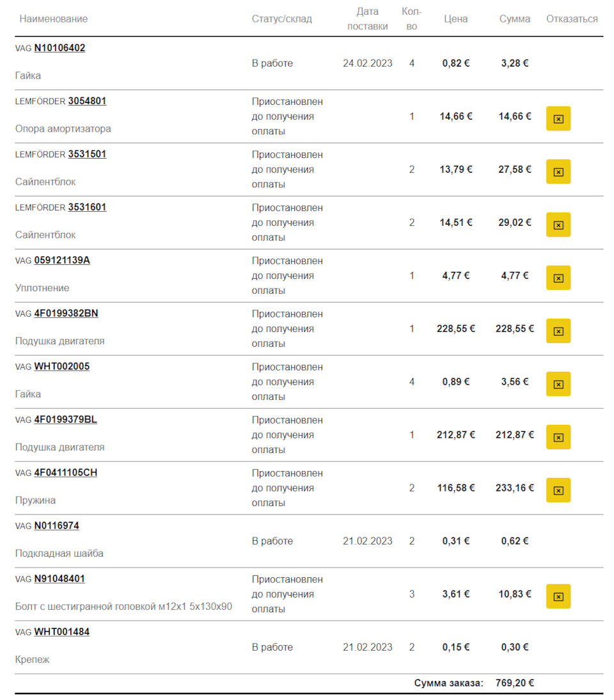Cancel the Сайлентблок 3531501 order line
Screen dimensions: 614x700
click(558, 172)
